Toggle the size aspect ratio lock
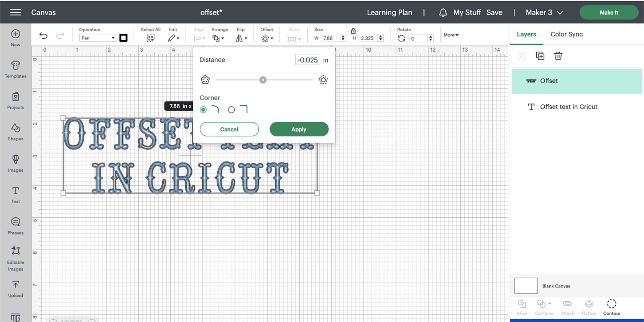Viewport: 644px width, 322px height. pyautogui.click(x=353, y=31)
